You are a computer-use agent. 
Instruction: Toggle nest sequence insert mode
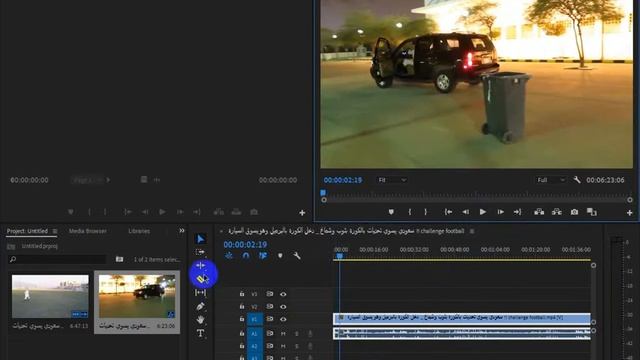click(229, 256)
